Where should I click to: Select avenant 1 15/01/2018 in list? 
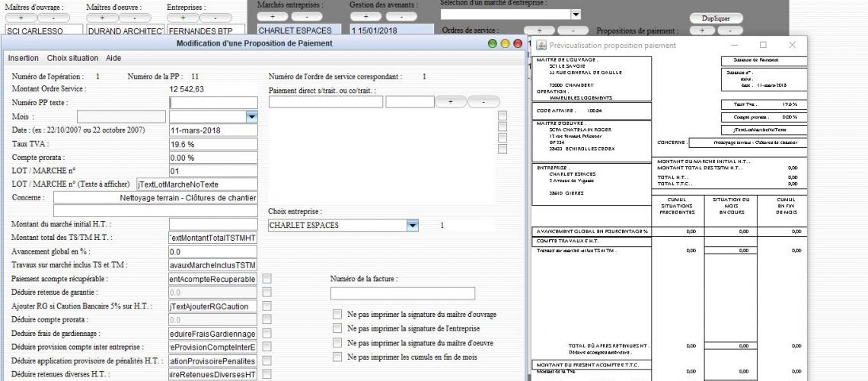coord(391,30)
